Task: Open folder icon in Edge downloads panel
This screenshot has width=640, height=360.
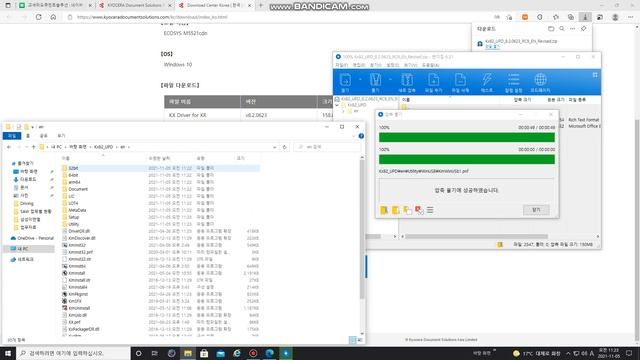Action: [x=551, y=29]
